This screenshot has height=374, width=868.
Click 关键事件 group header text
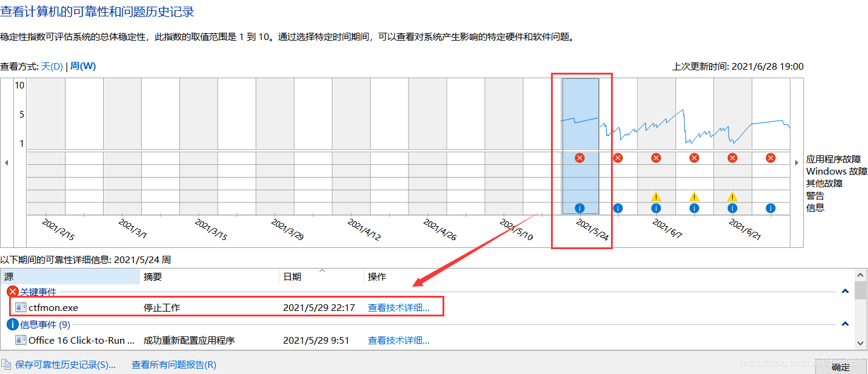tap(38, 292)
